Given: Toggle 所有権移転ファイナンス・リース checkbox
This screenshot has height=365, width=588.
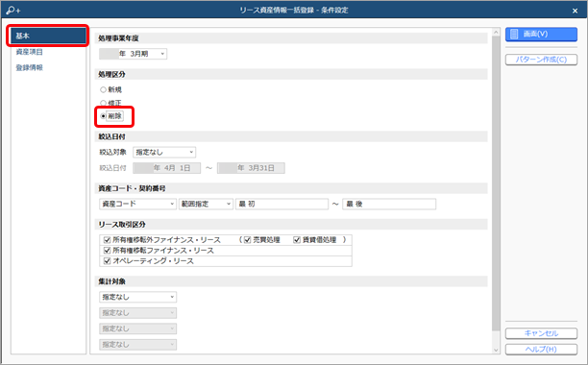Looking at the screenshot, I should pos(107,251).
